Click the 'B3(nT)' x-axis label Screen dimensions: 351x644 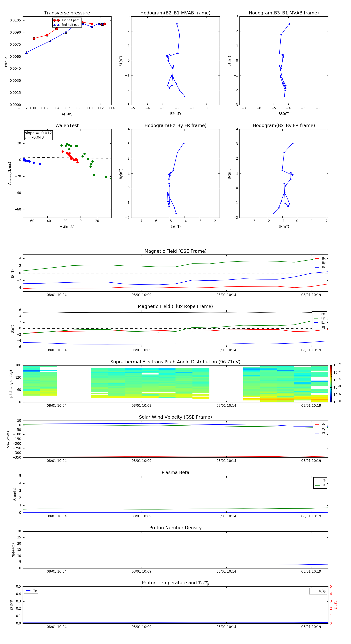[x=284, y=114]
